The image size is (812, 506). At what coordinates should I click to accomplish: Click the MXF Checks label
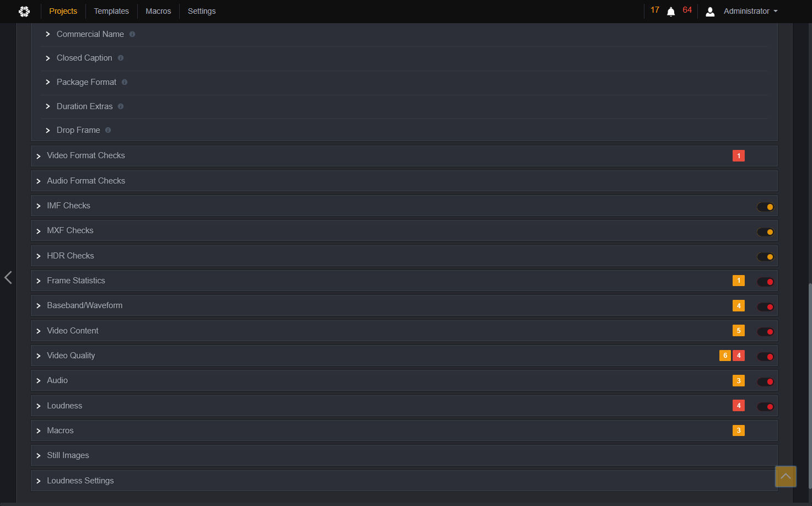70,230
